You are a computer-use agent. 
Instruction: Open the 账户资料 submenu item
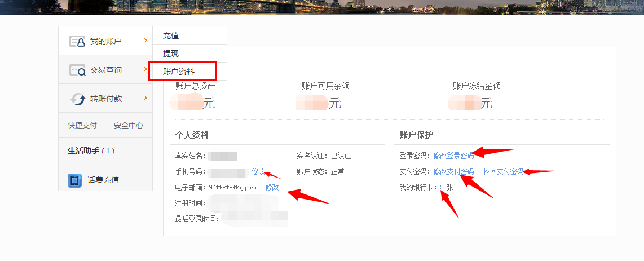(179, 72)
